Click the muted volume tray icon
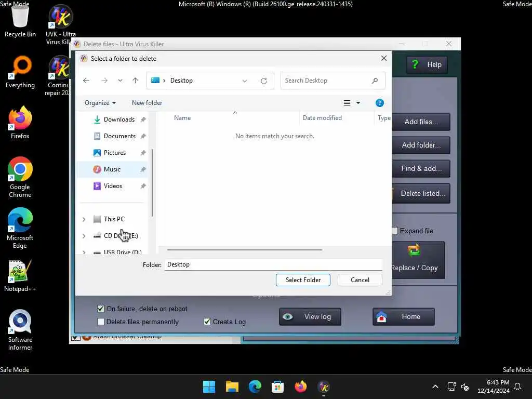532x399 pixels. [465, 387]
